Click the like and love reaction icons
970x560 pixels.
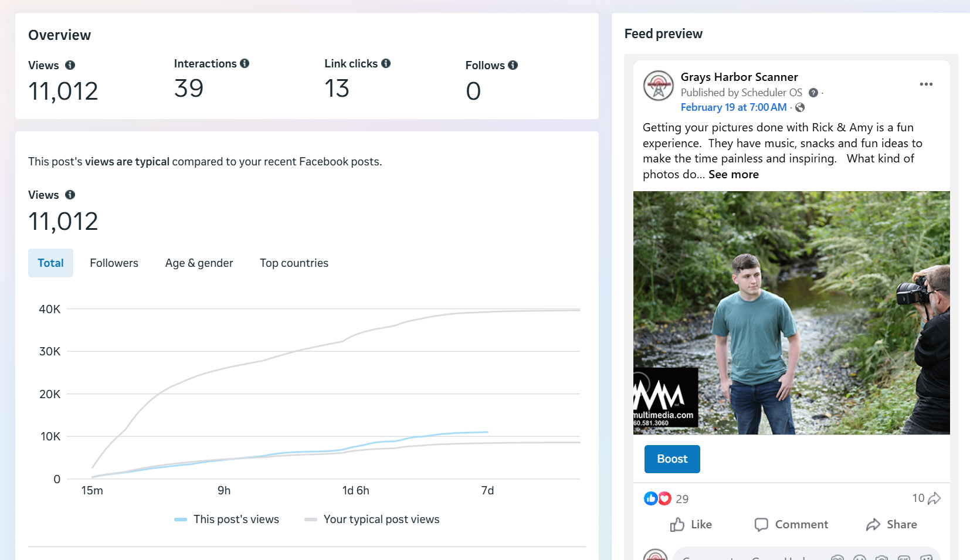coord(657,498)
